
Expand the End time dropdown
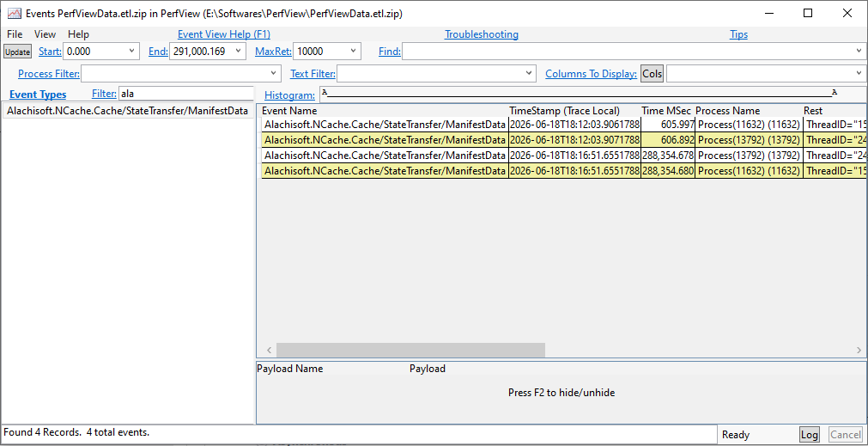tap(239, 51)
